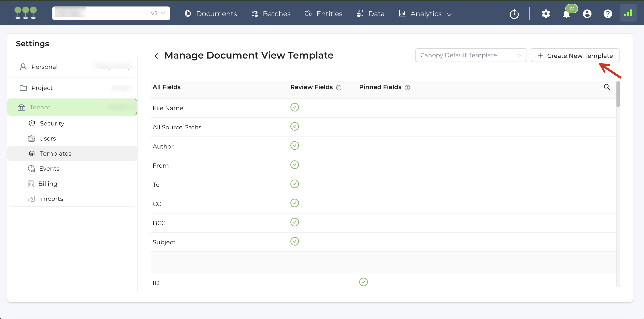Select Security in settings sidebar

click(x=52, y=123)
